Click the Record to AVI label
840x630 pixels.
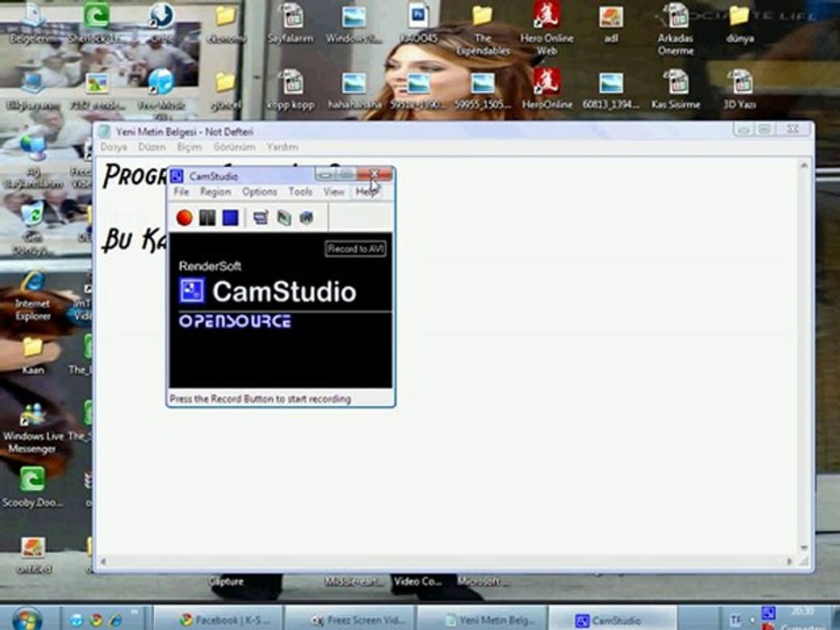click(x=356, y=249)
